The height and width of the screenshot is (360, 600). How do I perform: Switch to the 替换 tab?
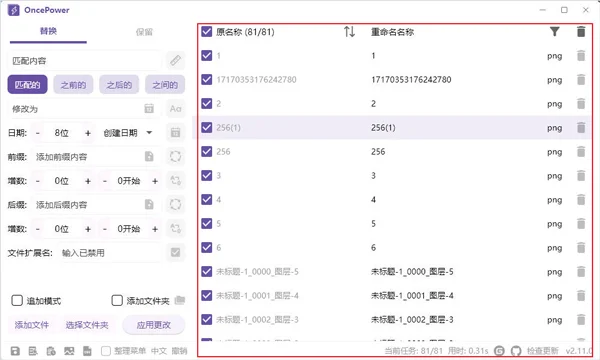48,31
